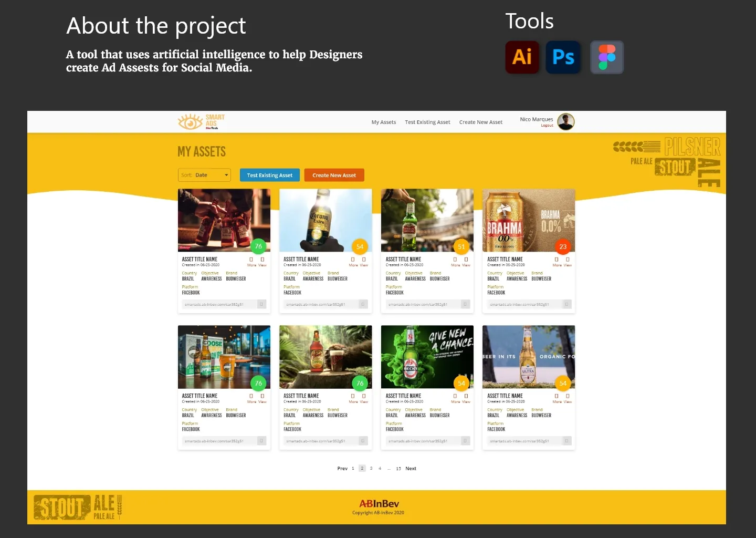Screen dimensions: 756x538
Task: Click View icon on tree-stump beer card
Action: [364, 396]
